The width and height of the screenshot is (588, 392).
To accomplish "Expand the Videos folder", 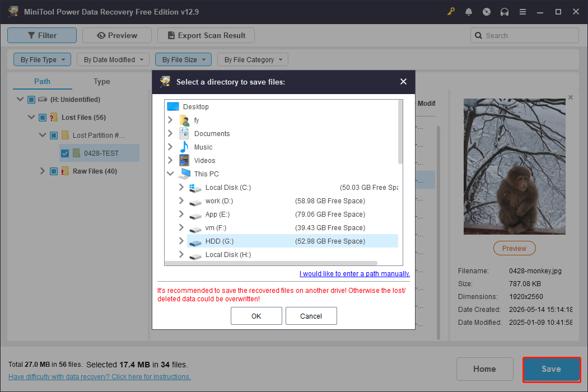I will click(x=170, y=161).
